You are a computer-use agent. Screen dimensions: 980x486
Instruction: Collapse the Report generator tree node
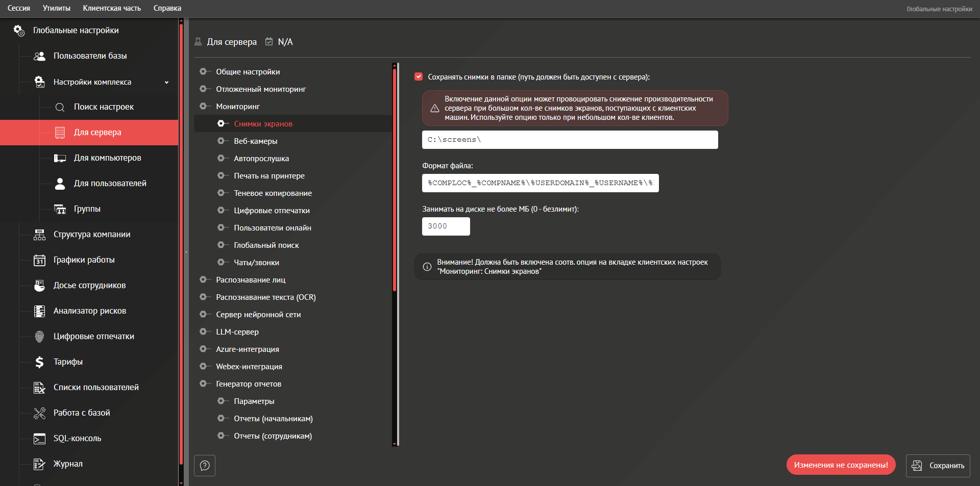point(203,384)
